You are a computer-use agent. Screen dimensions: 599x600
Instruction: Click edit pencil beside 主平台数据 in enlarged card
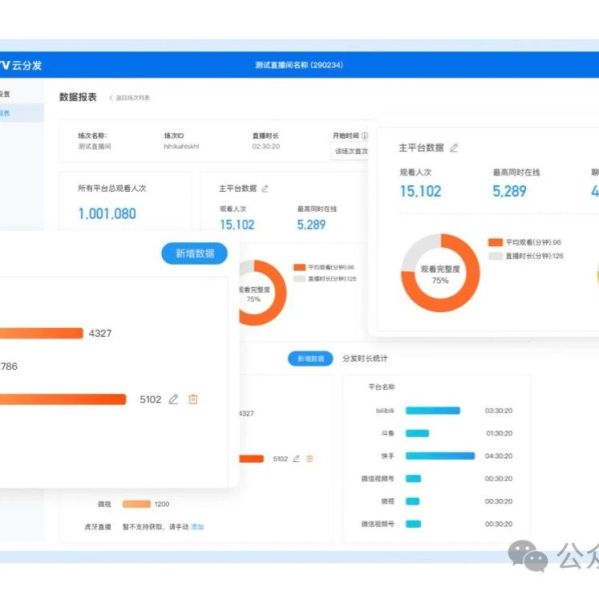[454, 148]
